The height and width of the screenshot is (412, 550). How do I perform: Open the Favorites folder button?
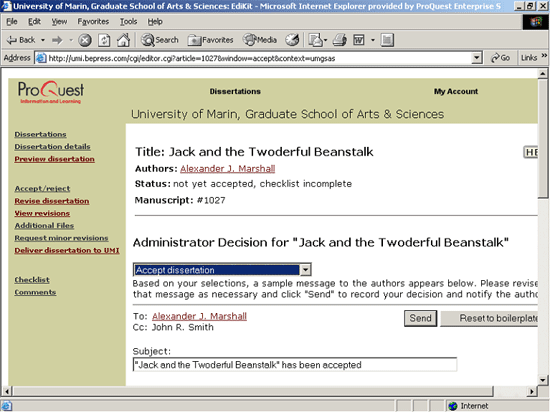click(210, 40)
